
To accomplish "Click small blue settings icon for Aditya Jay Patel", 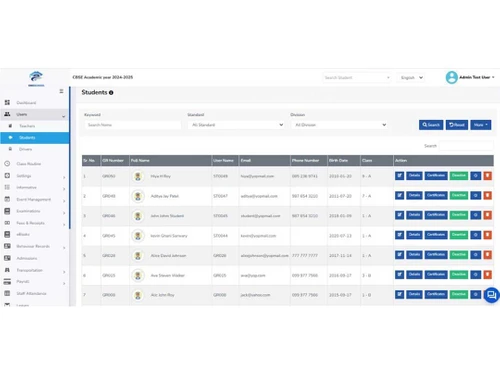I will tap(476, 195).
